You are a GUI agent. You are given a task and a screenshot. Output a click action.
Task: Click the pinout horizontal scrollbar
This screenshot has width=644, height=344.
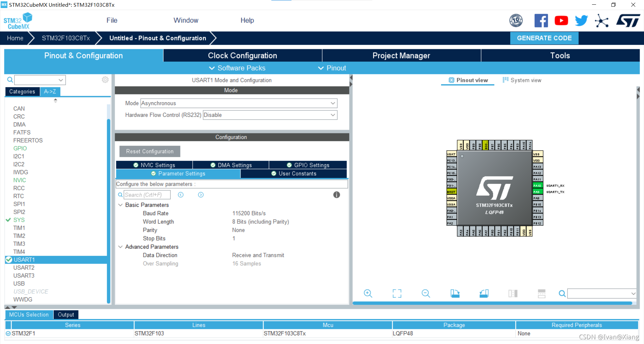492,303
